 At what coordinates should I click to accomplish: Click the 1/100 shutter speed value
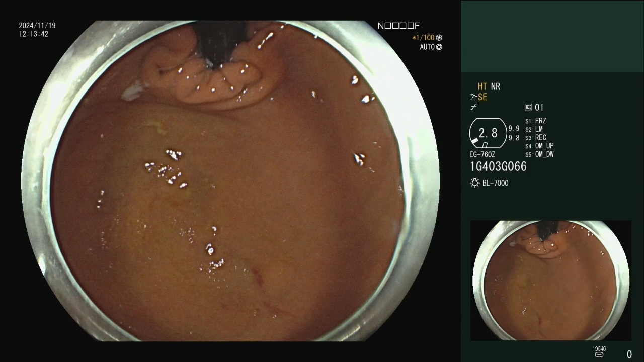pos(424,38)
